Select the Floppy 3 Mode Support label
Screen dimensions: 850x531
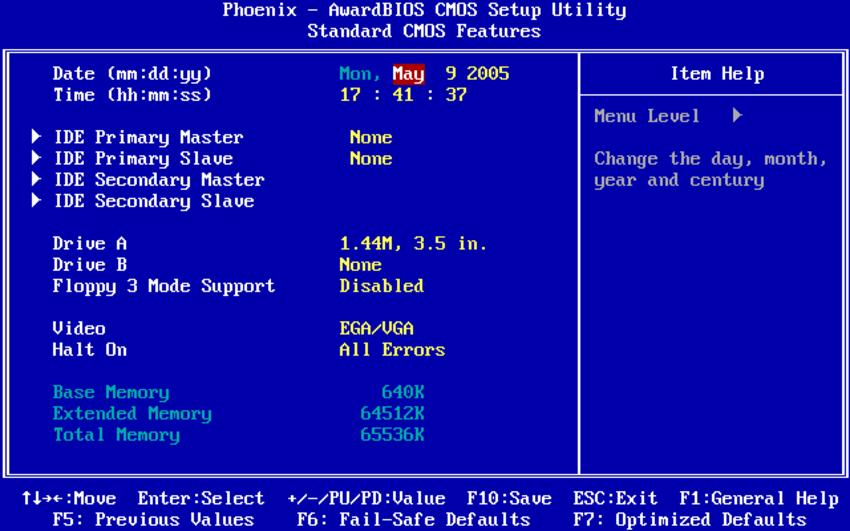click(164, 286)
